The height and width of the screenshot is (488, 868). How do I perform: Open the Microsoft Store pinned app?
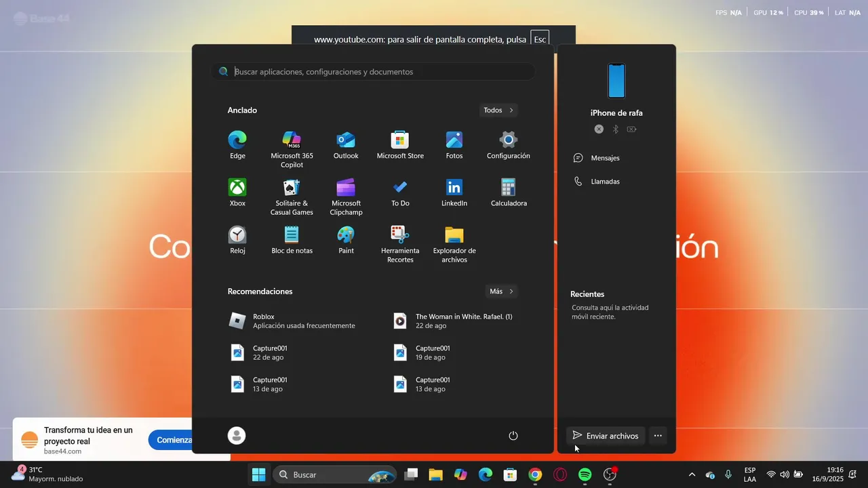pos(400,145)
